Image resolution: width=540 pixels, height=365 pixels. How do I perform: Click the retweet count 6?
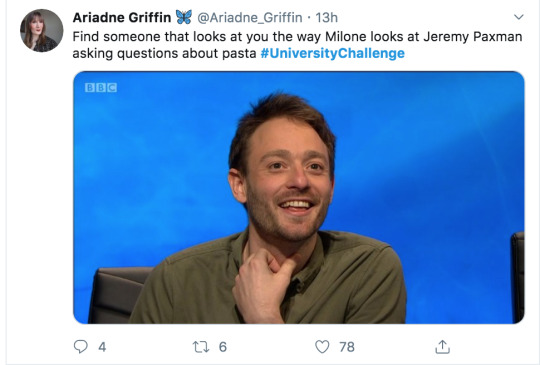point(223,347)
